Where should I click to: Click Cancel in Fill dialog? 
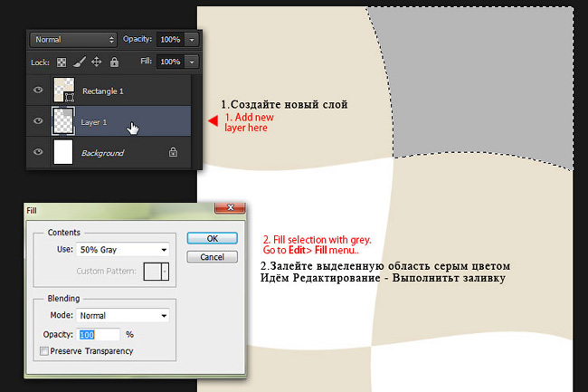213,257
